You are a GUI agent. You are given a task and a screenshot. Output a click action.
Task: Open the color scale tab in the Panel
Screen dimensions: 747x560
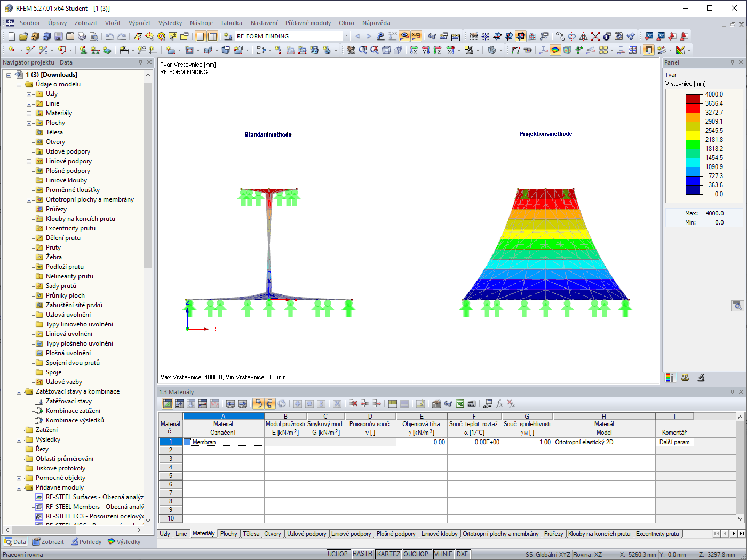[669, 378]
